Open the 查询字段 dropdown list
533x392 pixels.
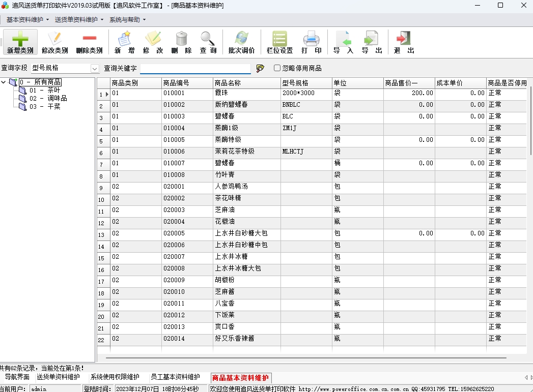coord(95,68)
